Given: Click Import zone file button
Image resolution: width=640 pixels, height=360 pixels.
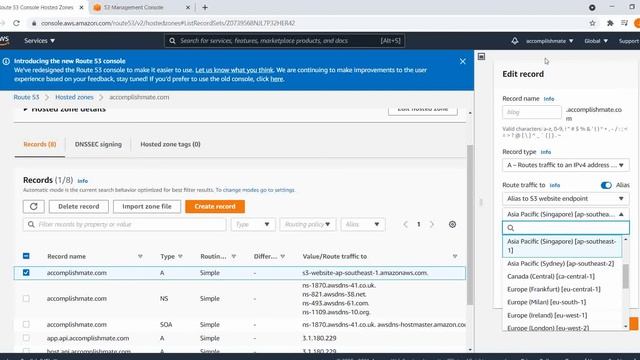Looking at the screenshot, I should pos(147,207).
